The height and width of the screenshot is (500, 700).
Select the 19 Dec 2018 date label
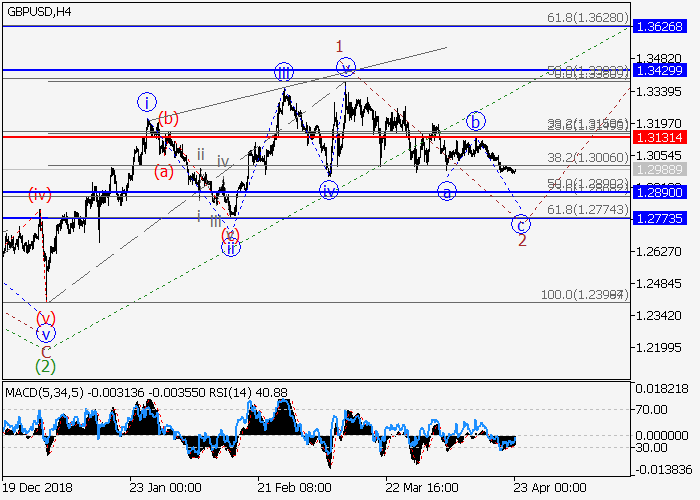click(36, 490)
